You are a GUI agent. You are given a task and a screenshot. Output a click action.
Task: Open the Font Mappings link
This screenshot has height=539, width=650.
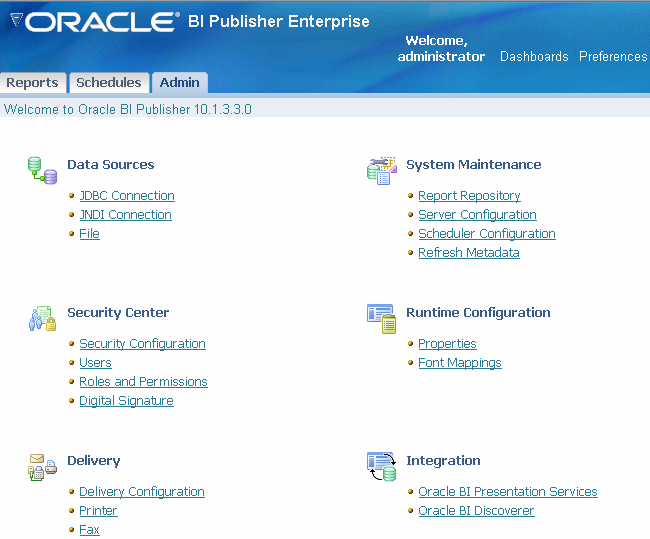click(x=460, y=363)
